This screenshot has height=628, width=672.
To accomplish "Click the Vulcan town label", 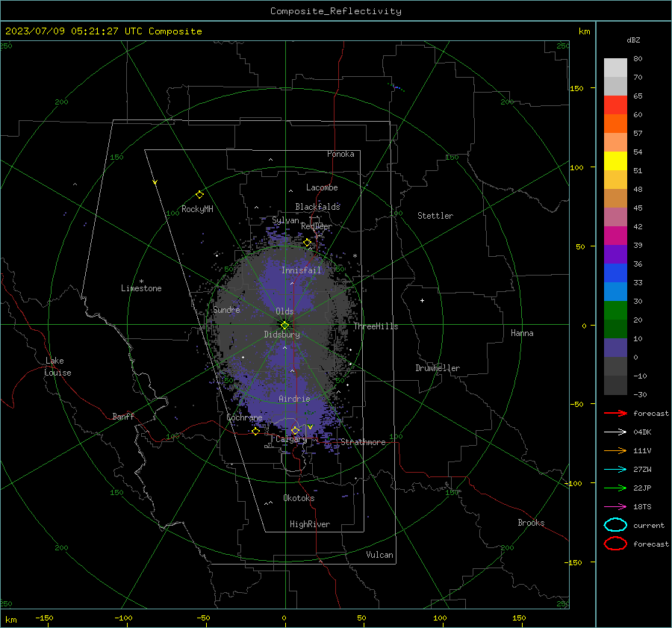I will [x=379, y=555].
